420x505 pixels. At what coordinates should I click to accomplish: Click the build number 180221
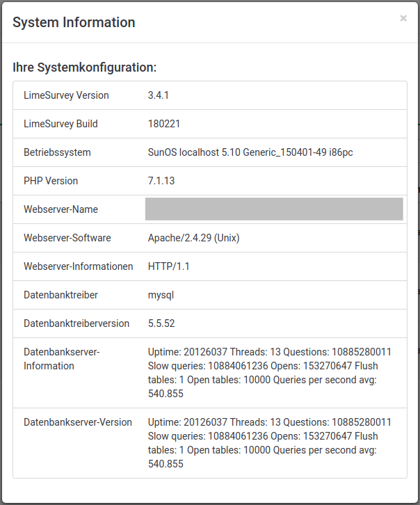coord(164,124)
